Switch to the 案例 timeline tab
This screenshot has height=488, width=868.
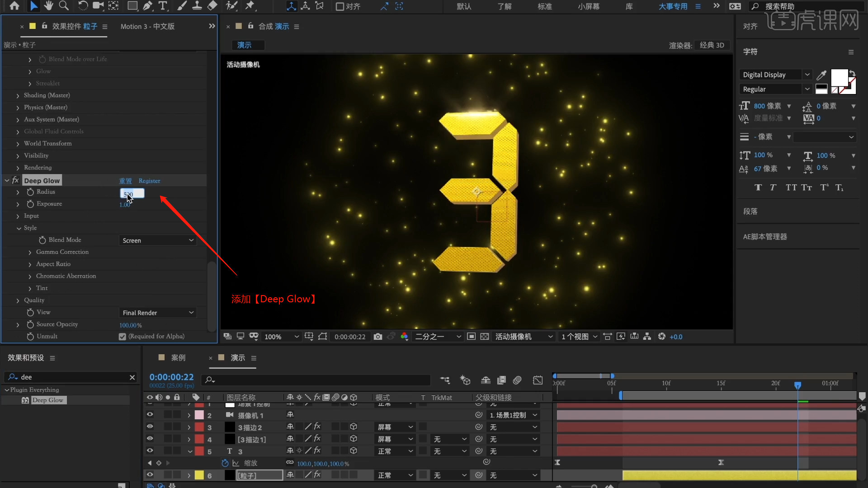click(178, 358)
